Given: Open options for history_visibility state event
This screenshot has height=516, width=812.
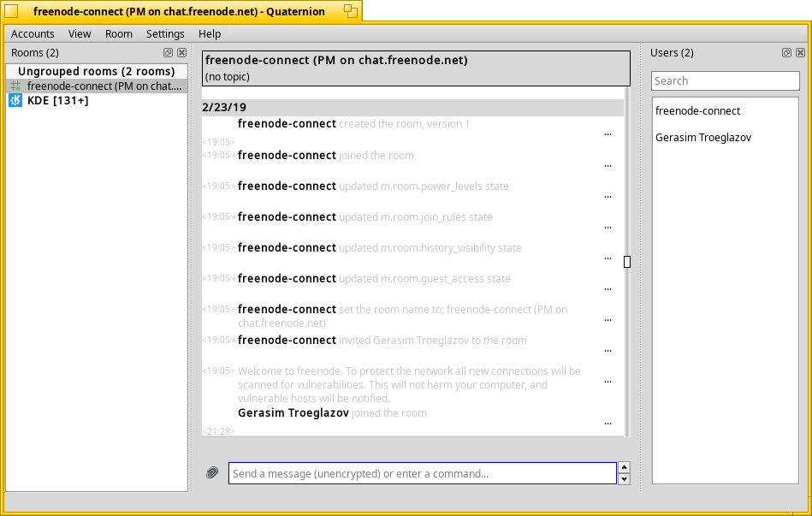Looking at the screenshot, I should click(x=608, y=258).
